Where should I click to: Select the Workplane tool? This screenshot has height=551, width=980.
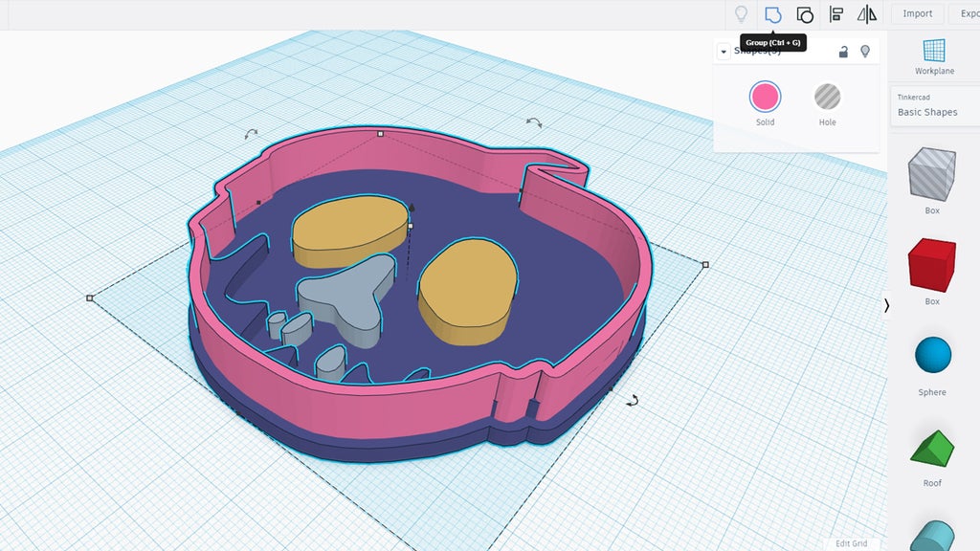tap(933, 56)
